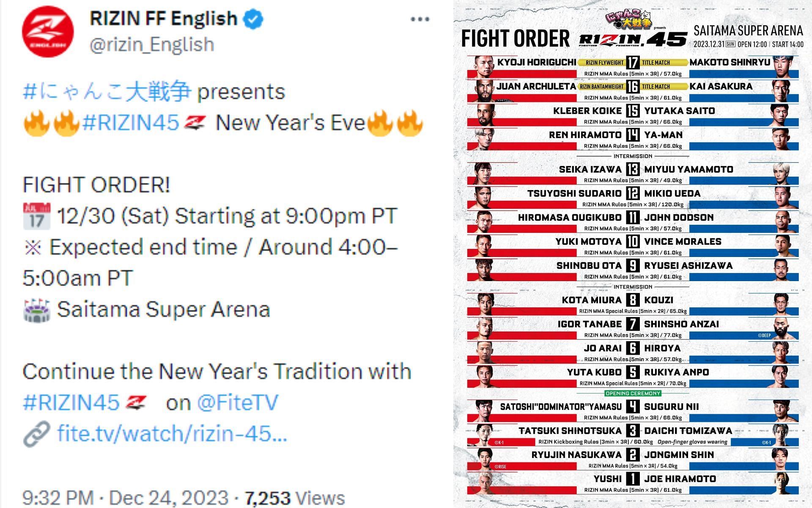Screen dimensions: 812x508
Task: Click the 7,253 Views count
Action: tap(295, 498)
